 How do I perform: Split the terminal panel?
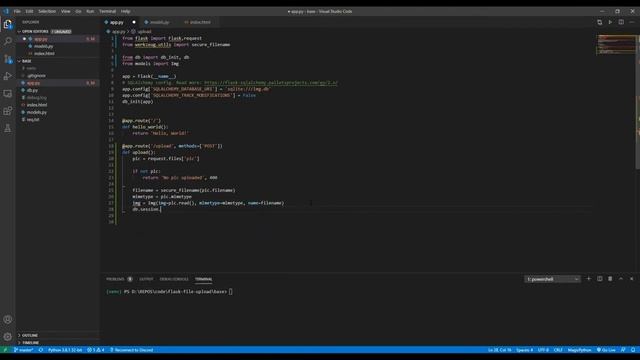600,279
